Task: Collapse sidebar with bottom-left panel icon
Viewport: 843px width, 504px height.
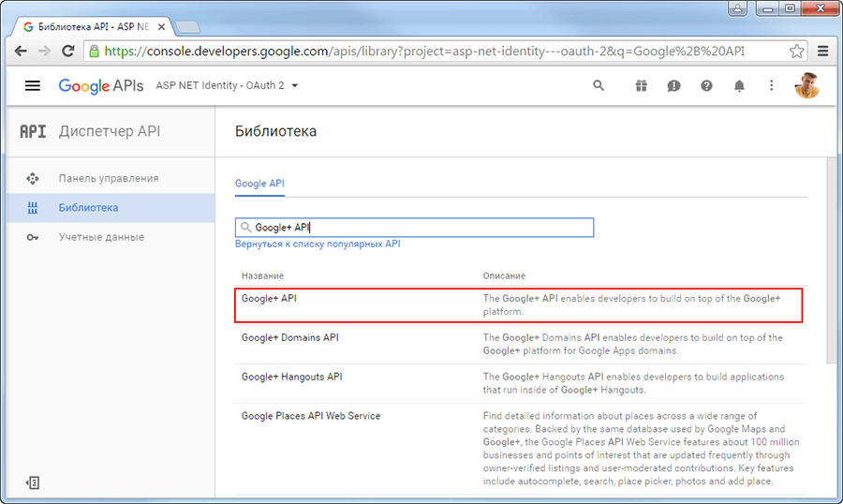Action: (x=33, y=482)
